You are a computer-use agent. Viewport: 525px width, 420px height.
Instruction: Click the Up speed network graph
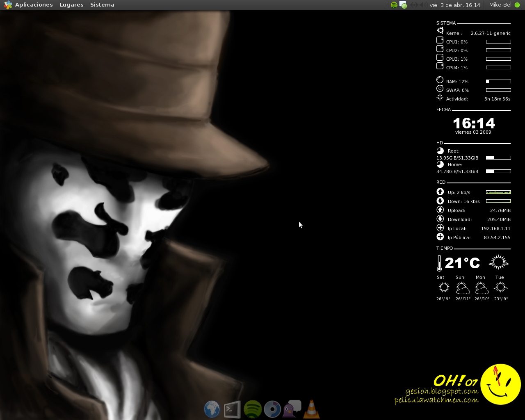click(x=498, y=192)
